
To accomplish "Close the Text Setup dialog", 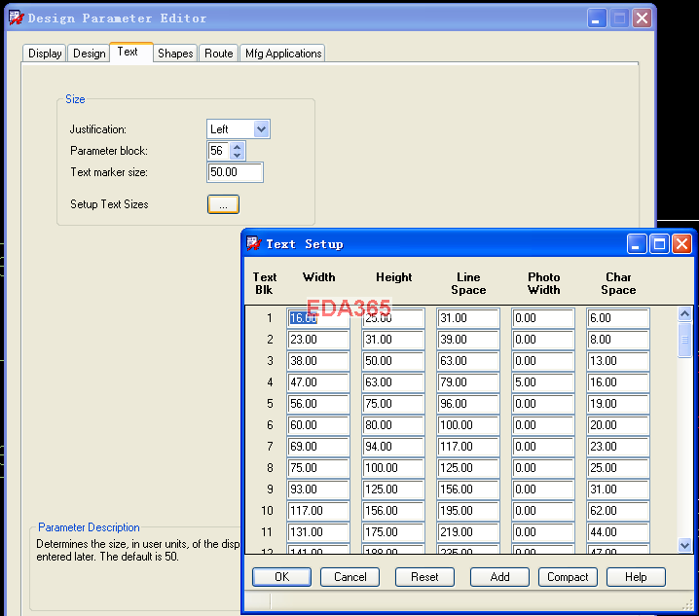I will [x=681, y=243].
